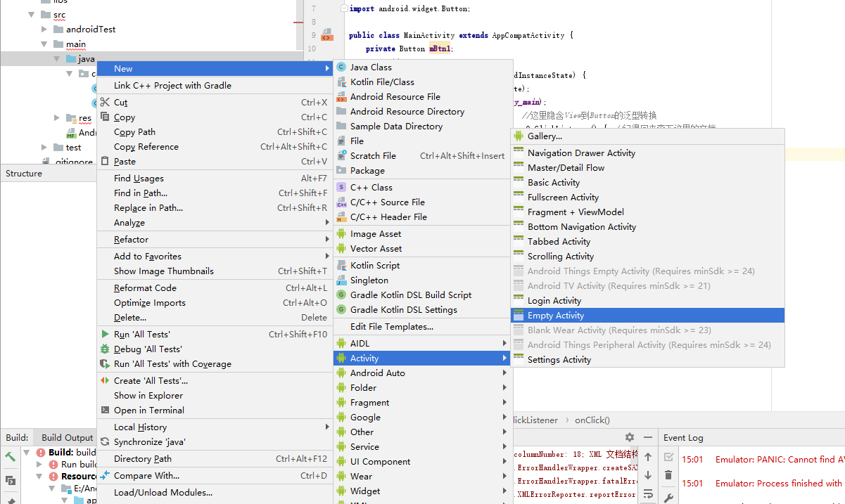Expand the res folder
The width and height of the screenshot is (845, 504).
tap(56, 118)
